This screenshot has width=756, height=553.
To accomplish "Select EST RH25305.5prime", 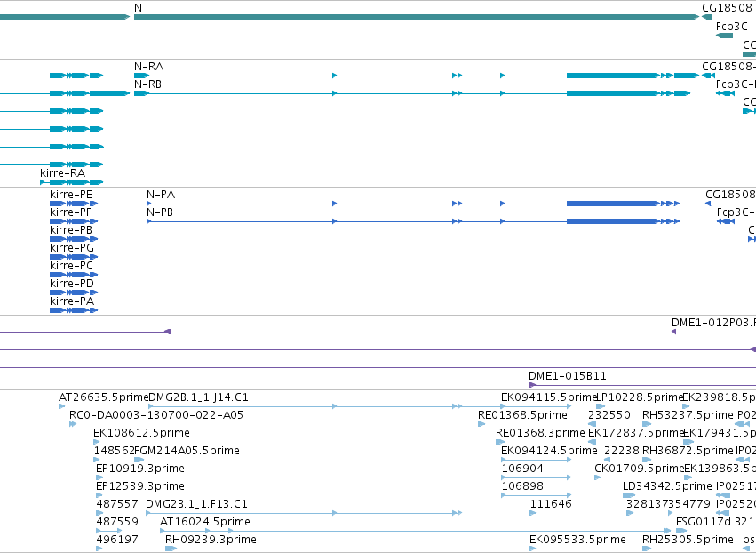I will 688,540.
